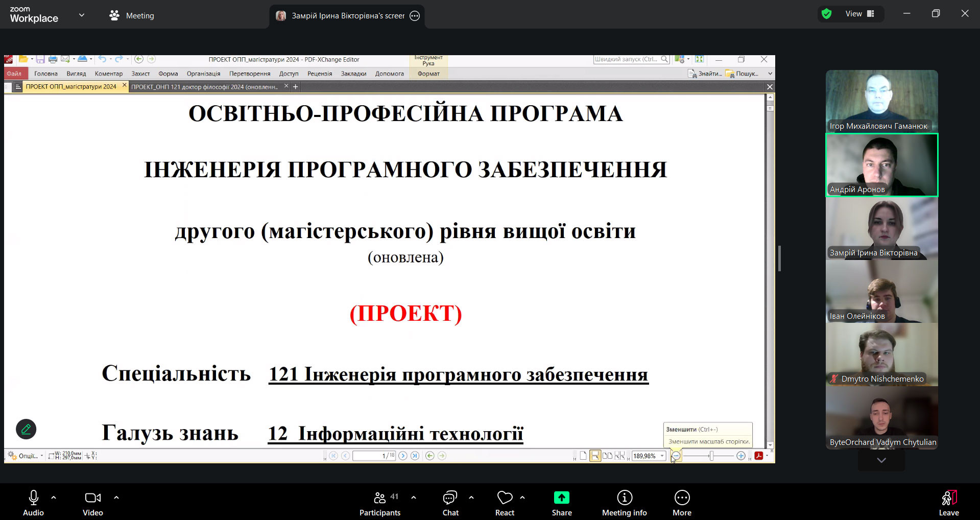Image resolution: width=980 pixels, height=520 pixels.
Task: Click the green Share screen button
Action: coord(561,503)
